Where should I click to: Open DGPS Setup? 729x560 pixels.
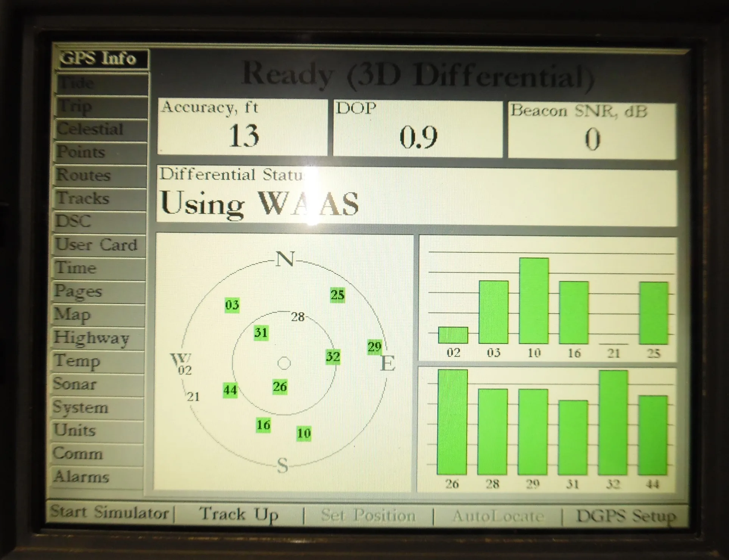coord(626,516)
